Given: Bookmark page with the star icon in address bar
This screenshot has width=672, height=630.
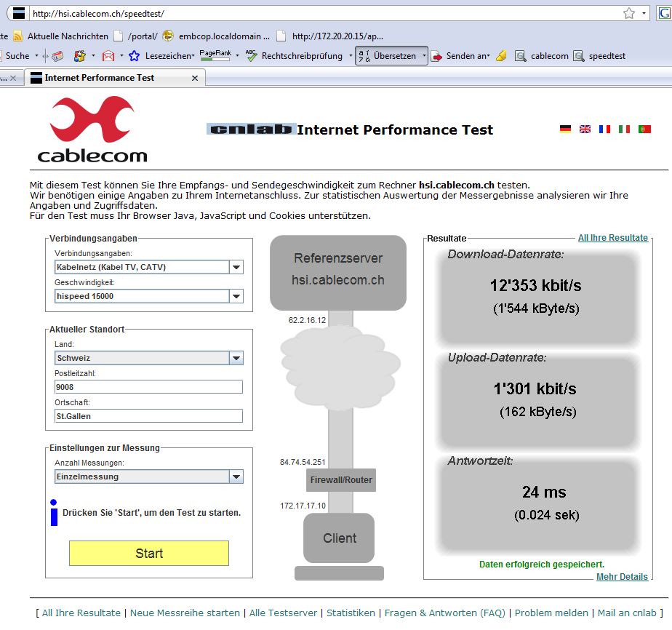Looking at the screenshot, I should click(629, 13).
